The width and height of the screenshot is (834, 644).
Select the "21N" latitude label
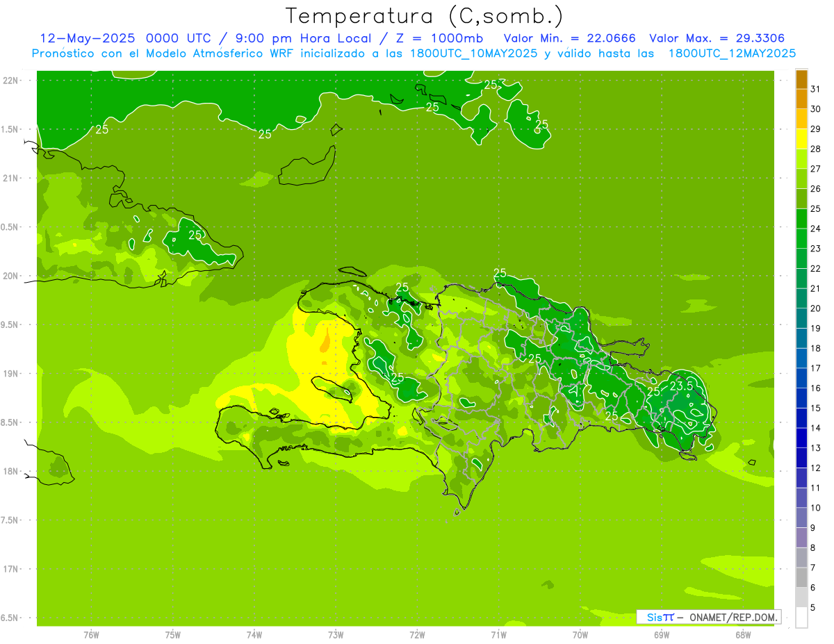click(x=10, y=178)
